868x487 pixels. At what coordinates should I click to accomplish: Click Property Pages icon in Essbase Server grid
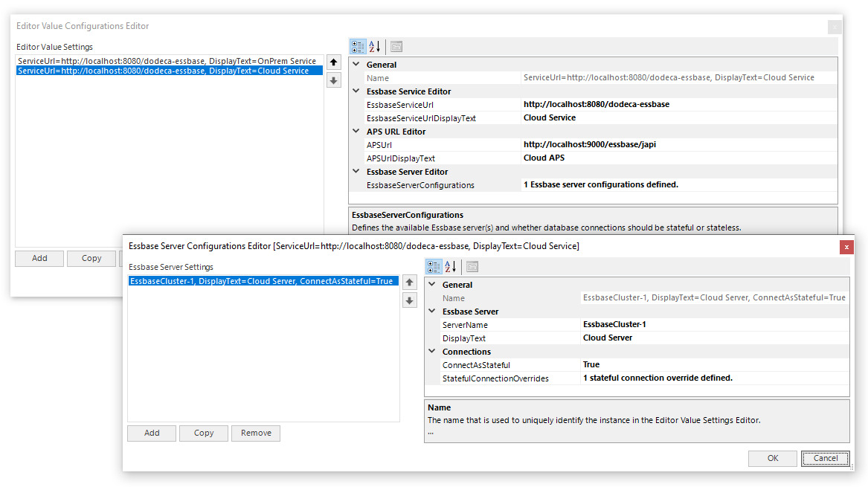click(x=472, y=267)
